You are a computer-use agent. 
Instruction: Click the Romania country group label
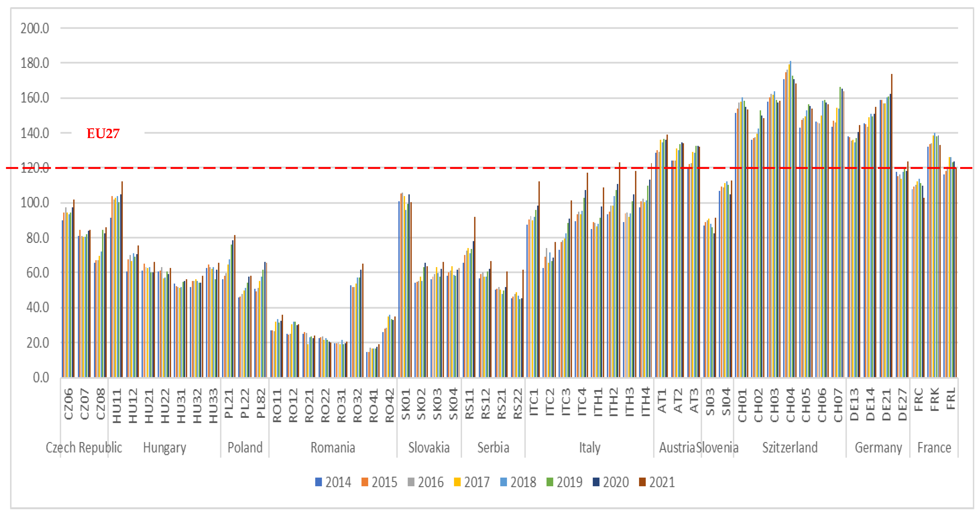(x=333, y=447)
